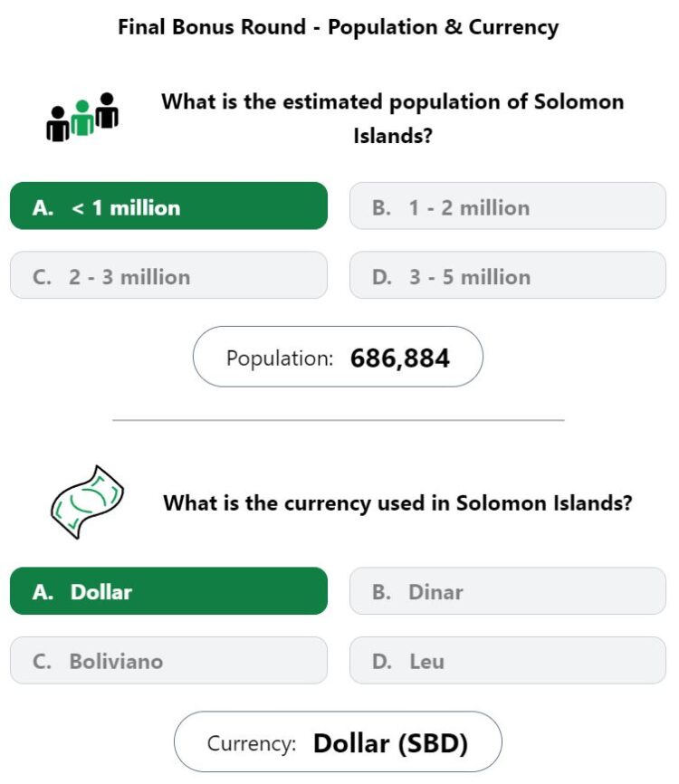The height and width of the screenshot is (784, 679).
Task: Choose option B, 1 - 2 million
Action: tap(508, 206)
